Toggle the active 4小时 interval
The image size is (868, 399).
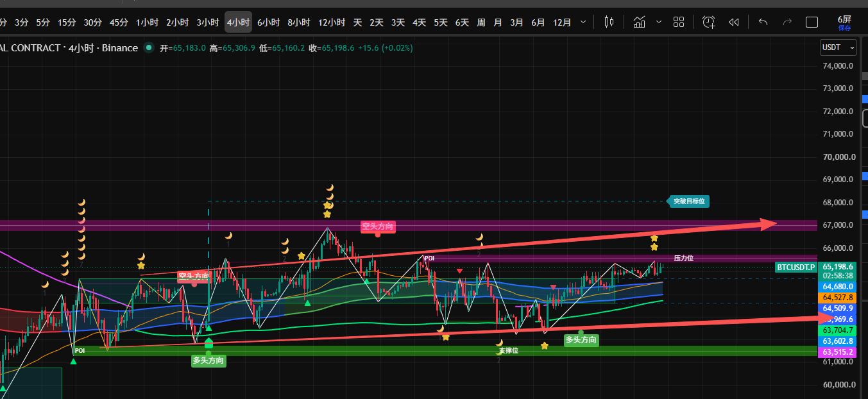[238, 22]
